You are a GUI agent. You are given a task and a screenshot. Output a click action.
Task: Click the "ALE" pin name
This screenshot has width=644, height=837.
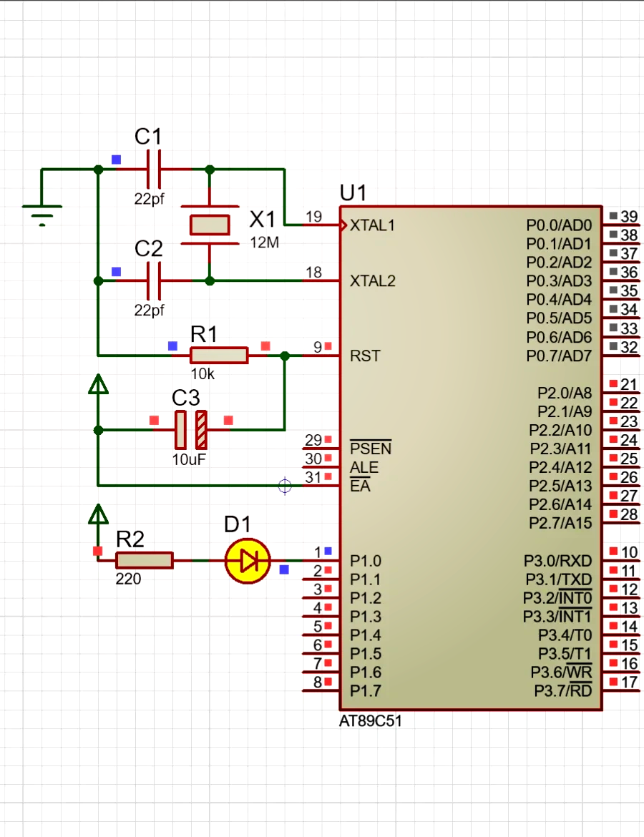click(x=364, y=467)
